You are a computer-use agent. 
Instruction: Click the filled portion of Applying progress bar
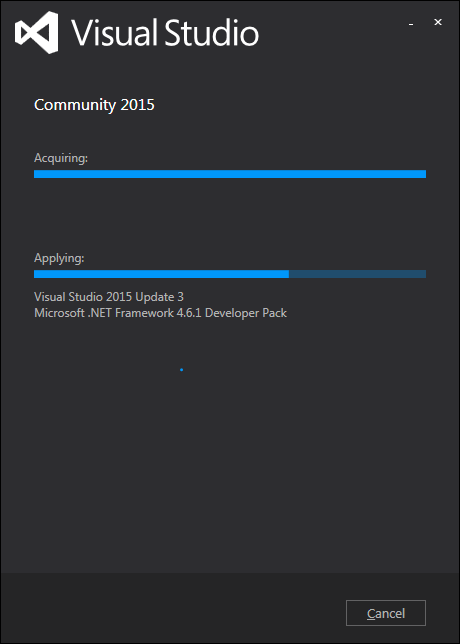point(161,274)
